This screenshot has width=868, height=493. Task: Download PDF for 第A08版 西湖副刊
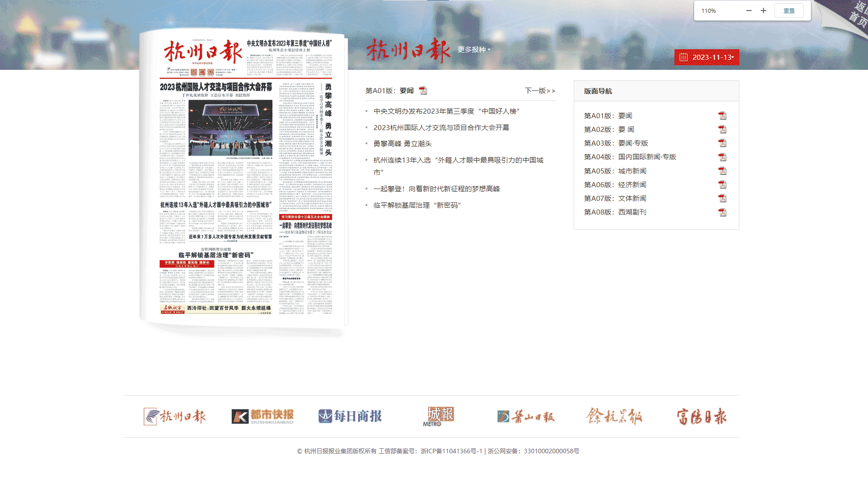(x=722, y=212)
